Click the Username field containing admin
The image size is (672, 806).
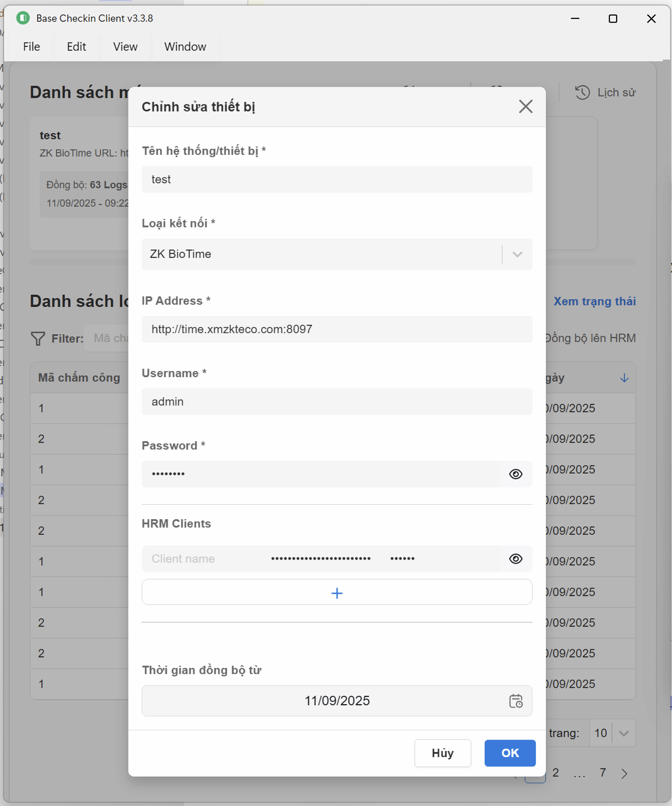pos(336,402)
